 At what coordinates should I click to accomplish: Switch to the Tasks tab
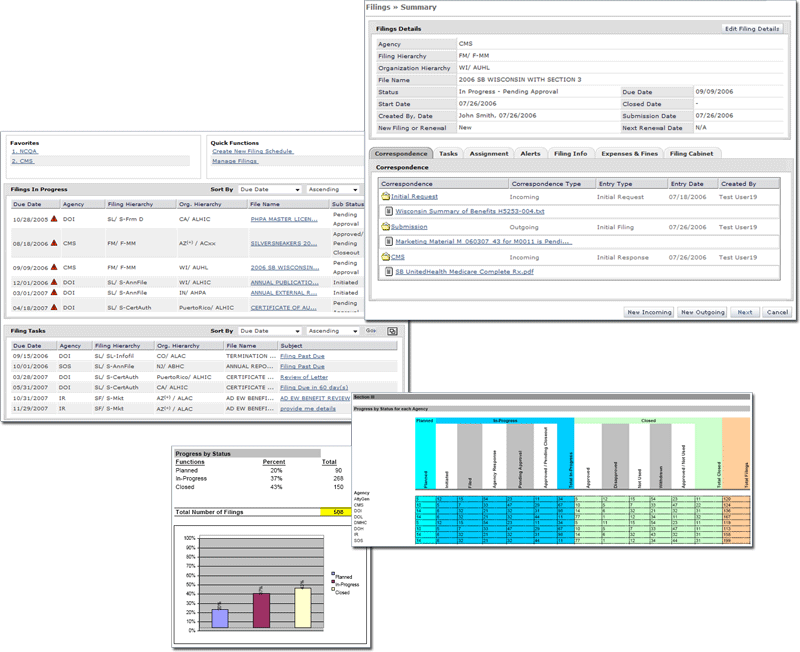tap(449, 154)
